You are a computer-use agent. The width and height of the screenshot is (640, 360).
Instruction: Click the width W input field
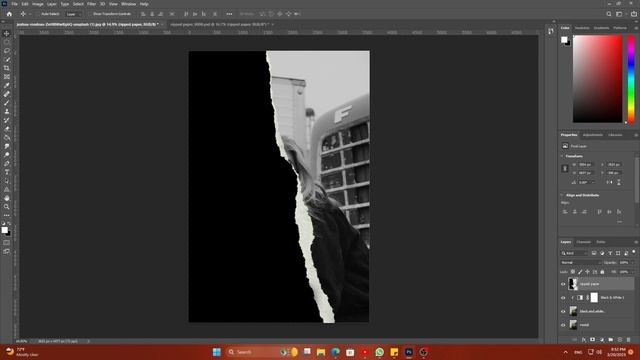[x=586, y=164]
